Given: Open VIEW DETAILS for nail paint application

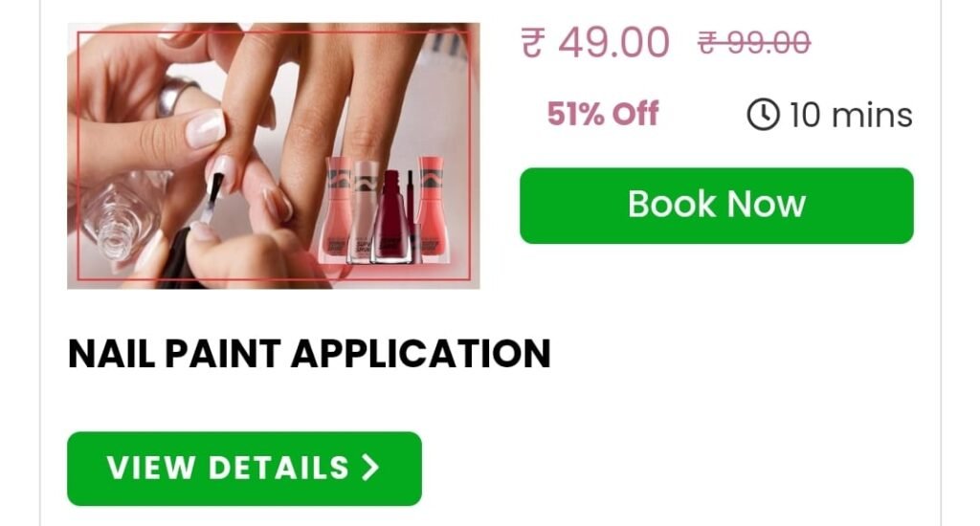Looking at the screenshot, I should (244, 469).
